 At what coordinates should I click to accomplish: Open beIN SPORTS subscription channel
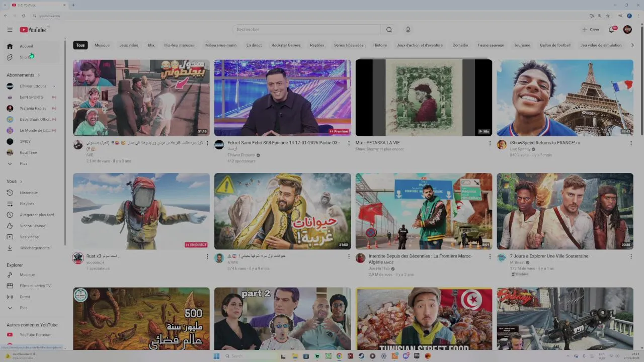pyautogui.click(x=31, y=97)
